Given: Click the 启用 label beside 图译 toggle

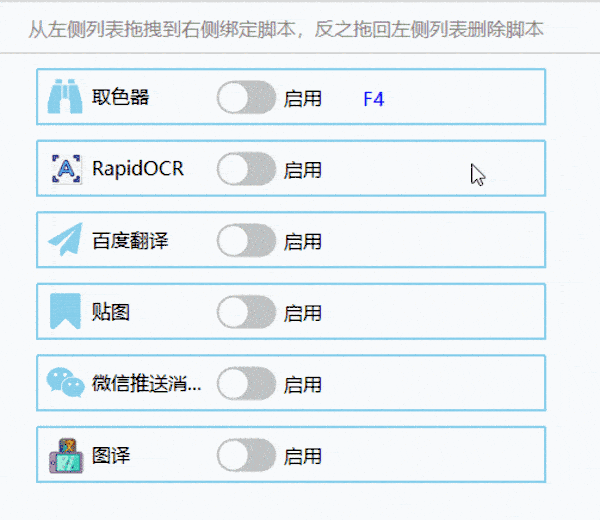Looking at the screenshot, I should pyautogui.click(x=303, y=457).
